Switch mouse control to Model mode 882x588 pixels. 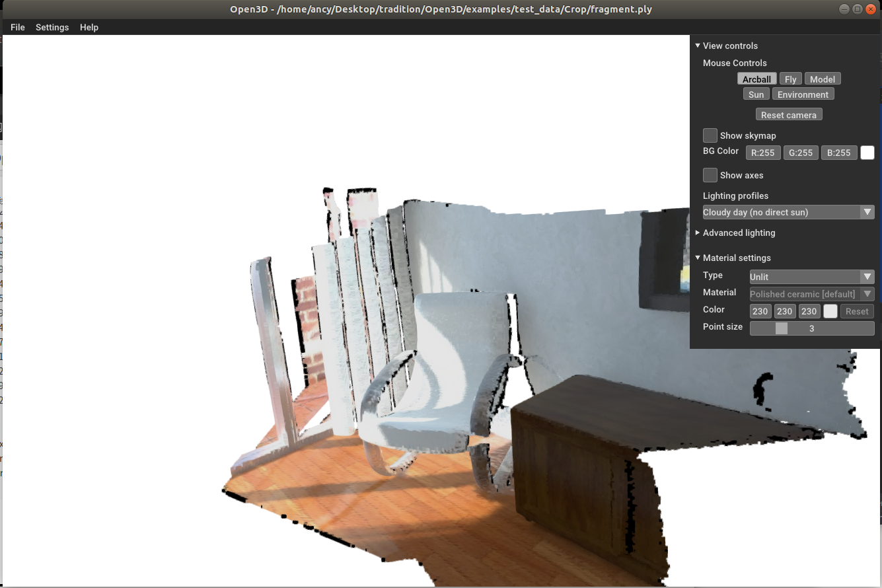[823, 79]
